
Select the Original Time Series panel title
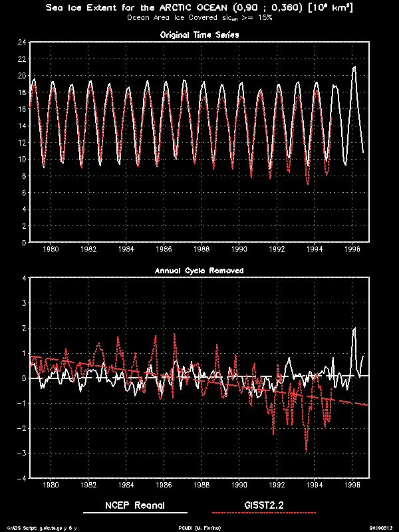tap(200, 34)
